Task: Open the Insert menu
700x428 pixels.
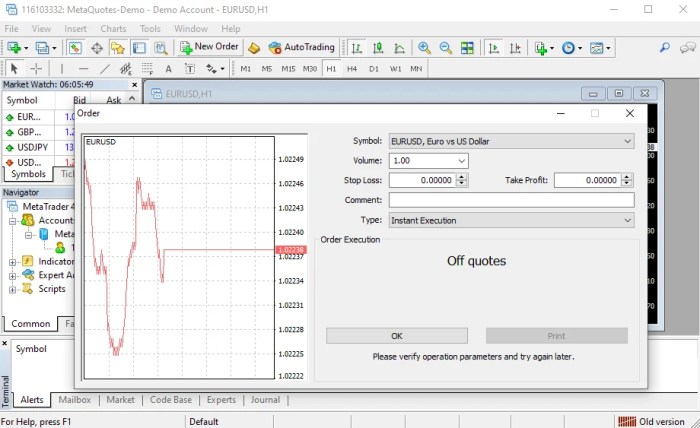Action: (75, 29)
